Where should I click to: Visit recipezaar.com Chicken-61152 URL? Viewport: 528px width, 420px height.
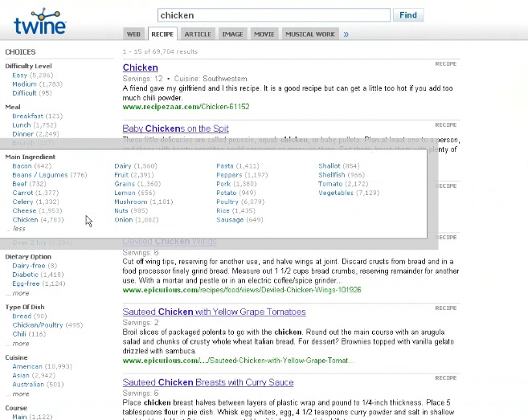point(186,107)
